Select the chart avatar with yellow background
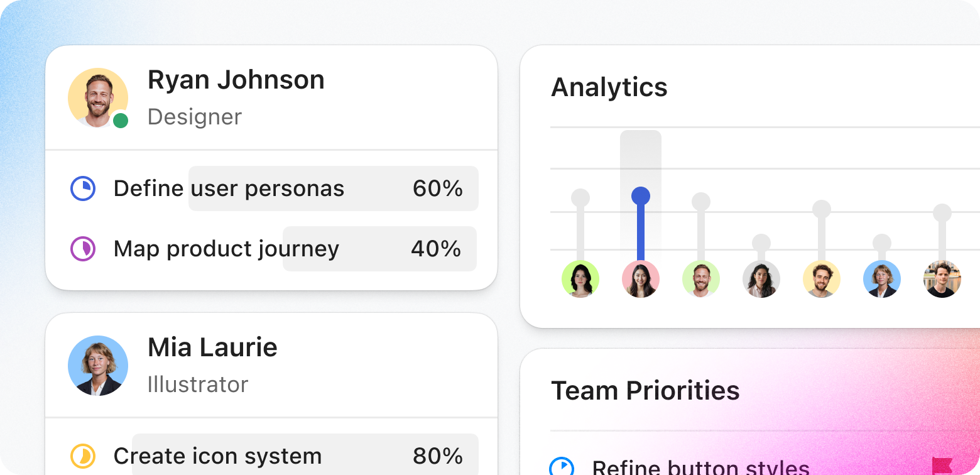 pyautogui.click(x=822, y=279)
